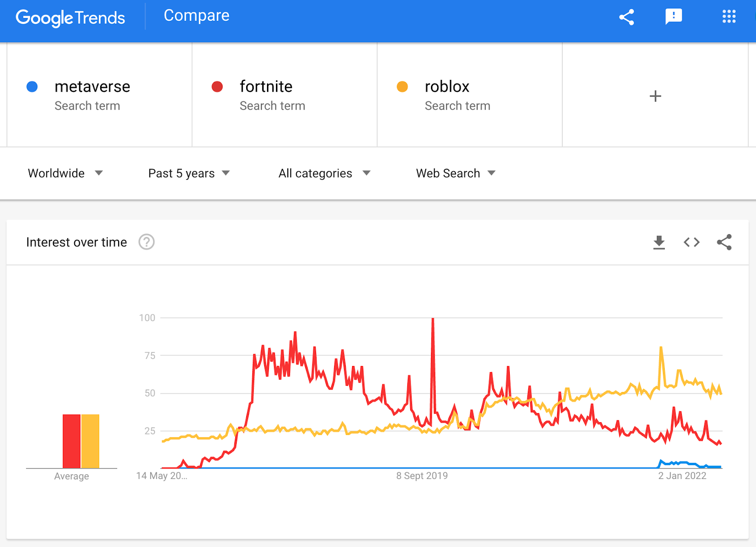756x547 pixels.
Task: Show help for Interest over time
Action: [x=146, y=242]
